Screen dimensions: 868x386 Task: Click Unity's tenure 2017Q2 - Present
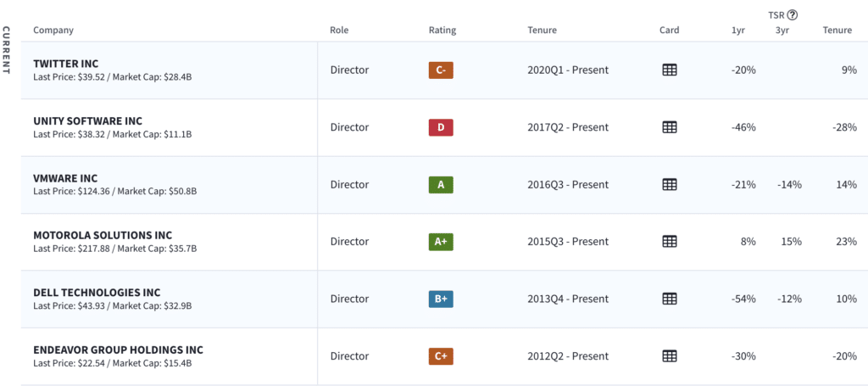[568, 127]
